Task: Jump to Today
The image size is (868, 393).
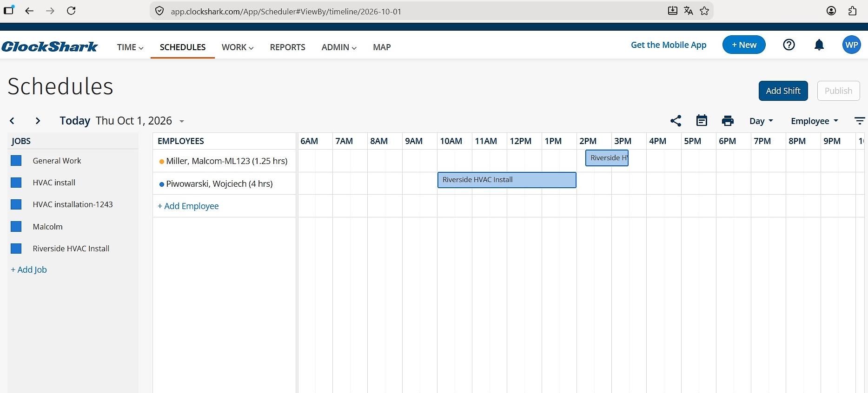Action: tap(75, 121)
